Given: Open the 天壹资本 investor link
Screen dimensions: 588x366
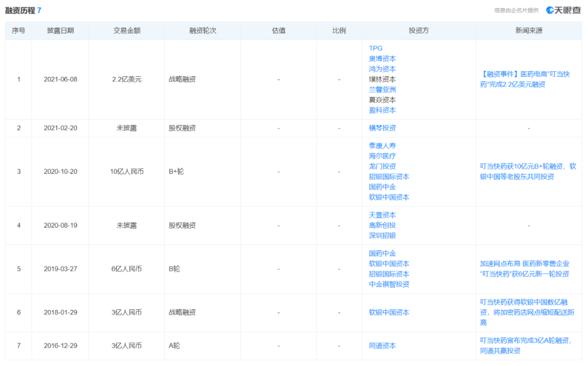Looking at the screenshot, I should [382, 215].
